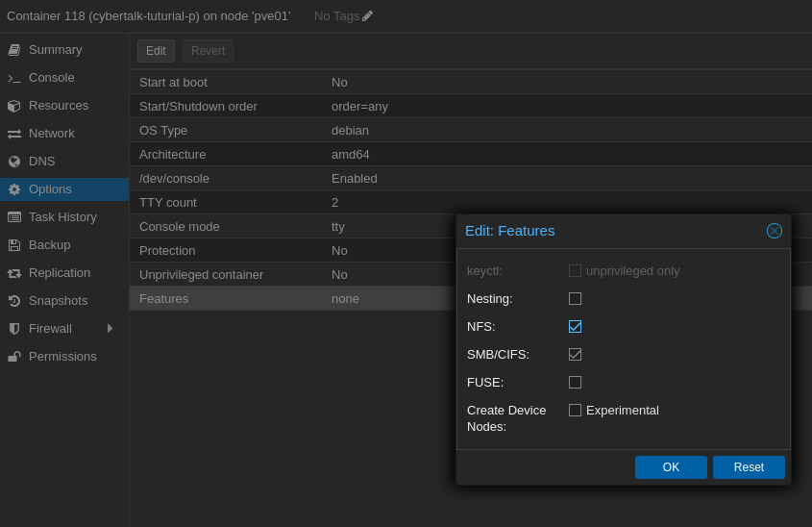Click the Console prompt icon
This screenshot has height=527, width=812.
point(14,78)
